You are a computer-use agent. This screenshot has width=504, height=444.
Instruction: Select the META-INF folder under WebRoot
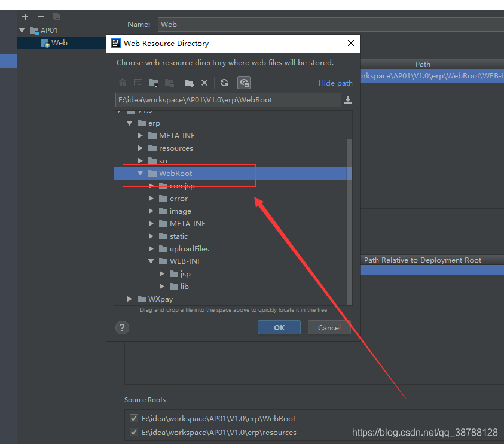187,224
